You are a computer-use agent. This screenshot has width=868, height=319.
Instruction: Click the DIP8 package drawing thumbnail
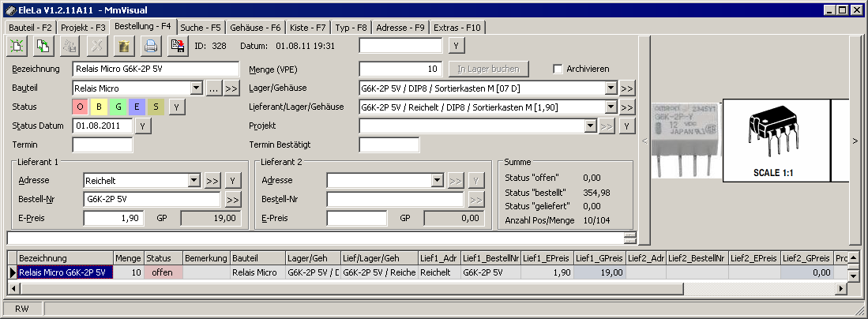[x=776, y=141]
